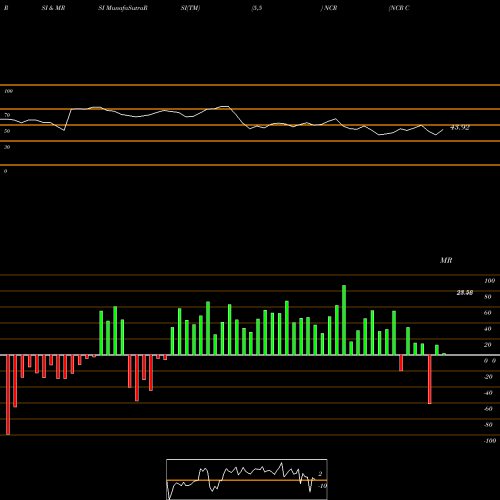Image resolution: width=500 pixels, height=500 pixels.
Task: Click the '(5,5' parameter text
Action: [257, 8]
